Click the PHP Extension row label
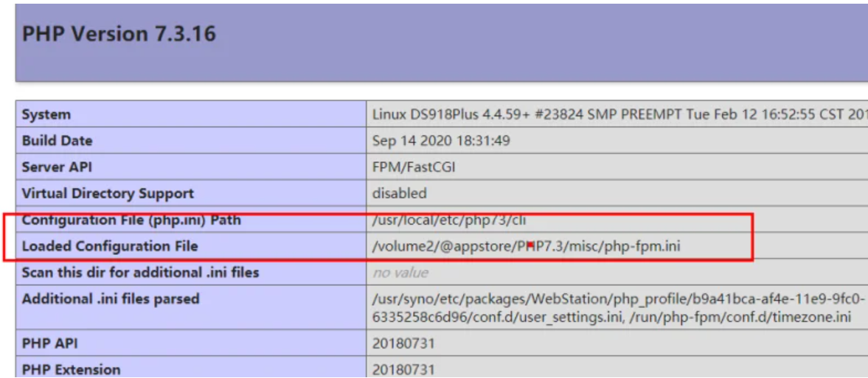868x378 pixels. pyautogui.click(x=71, y=369)
